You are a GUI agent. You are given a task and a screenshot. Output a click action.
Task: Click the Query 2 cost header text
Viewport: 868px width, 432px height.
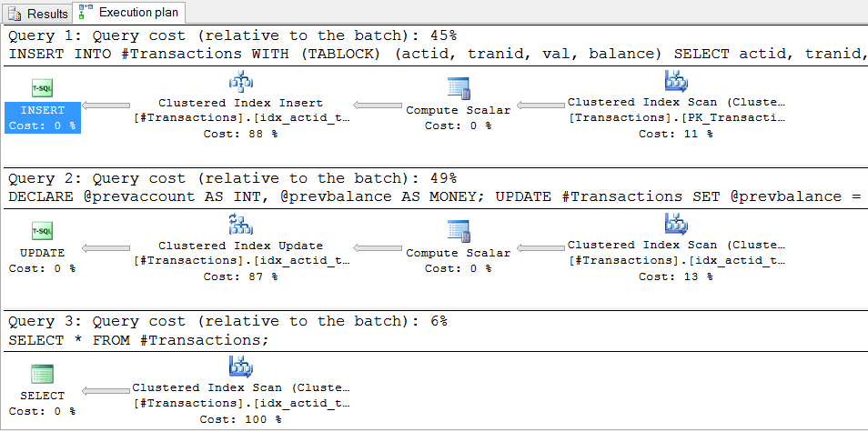pyautogui.click(x=232, y=179)
